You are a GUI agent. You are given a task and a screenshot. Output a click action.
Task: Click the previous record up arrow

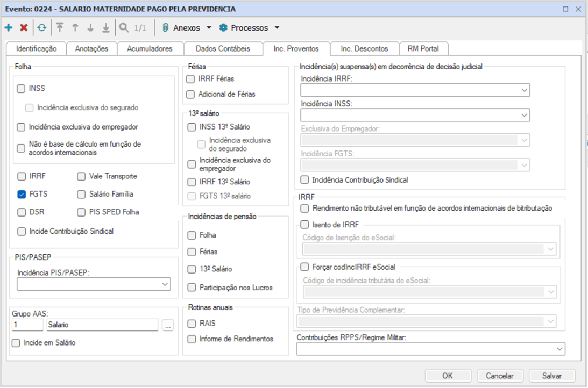click(75, 27)
